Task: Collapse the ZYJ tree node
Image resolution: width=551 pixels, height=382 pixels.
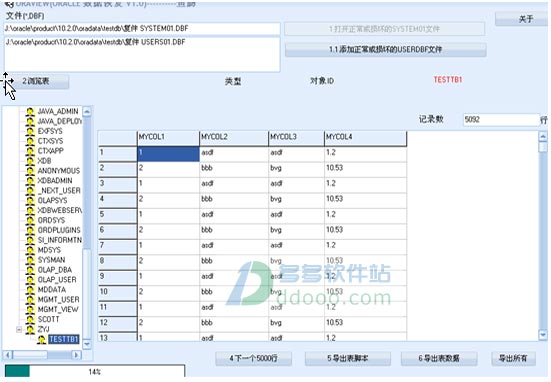Action: [19, 329]
